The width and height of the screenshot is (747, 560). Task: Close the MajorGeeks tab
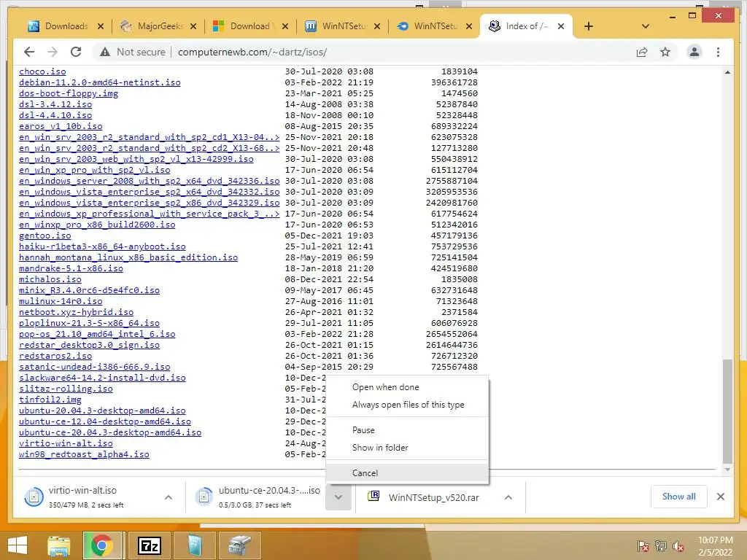(x=193, y=26)
